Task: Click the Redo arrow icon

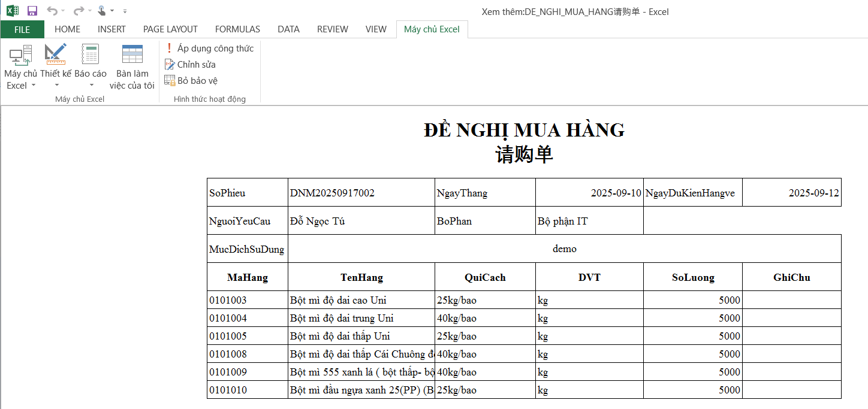Action: (x=79, y=11)
